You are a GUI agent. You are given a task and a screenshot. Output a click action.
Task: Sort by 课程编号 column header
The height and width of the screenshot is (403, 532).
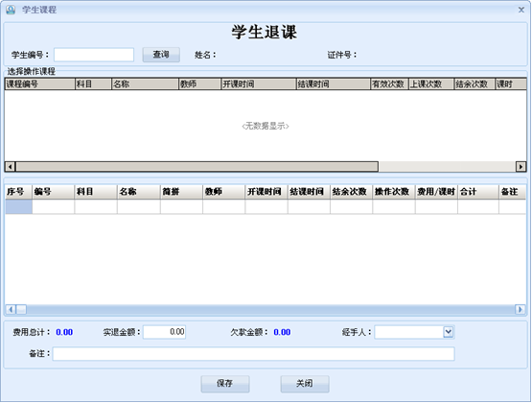(39, 83)
